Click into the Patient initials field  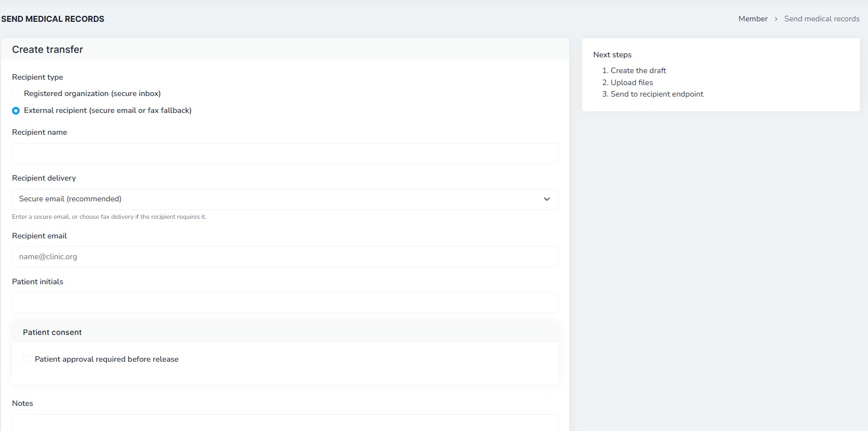point(285,303)
